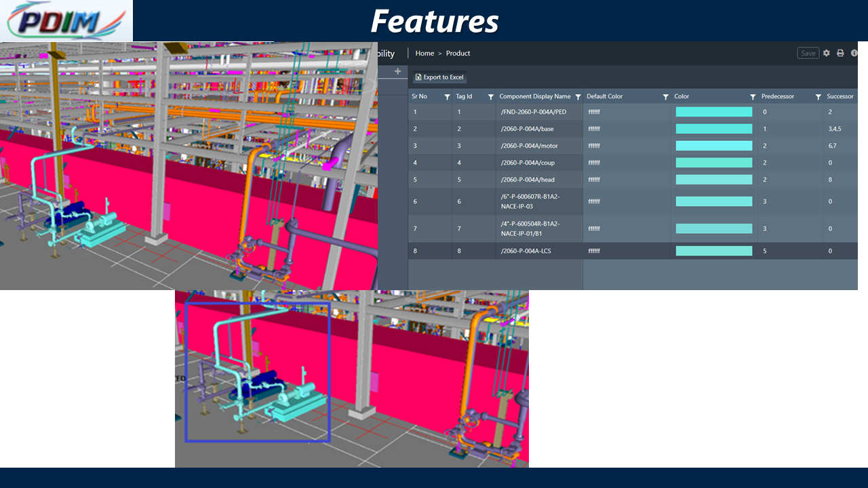This screenshot has height=488, width=868.
Task: Click the Save button
Action: click(808, 53)
